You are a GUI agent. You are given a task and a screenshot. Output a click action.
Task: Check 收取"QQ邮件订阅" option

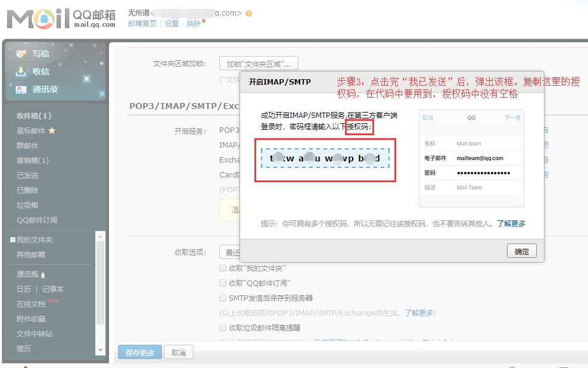(223, 283)
